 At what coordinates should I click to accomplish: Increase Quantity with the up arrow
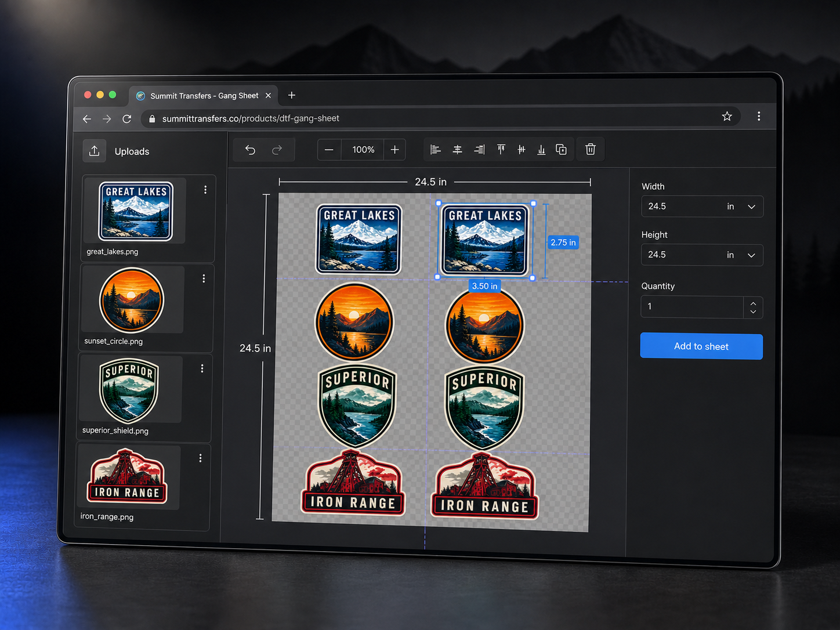click(753, 303)
